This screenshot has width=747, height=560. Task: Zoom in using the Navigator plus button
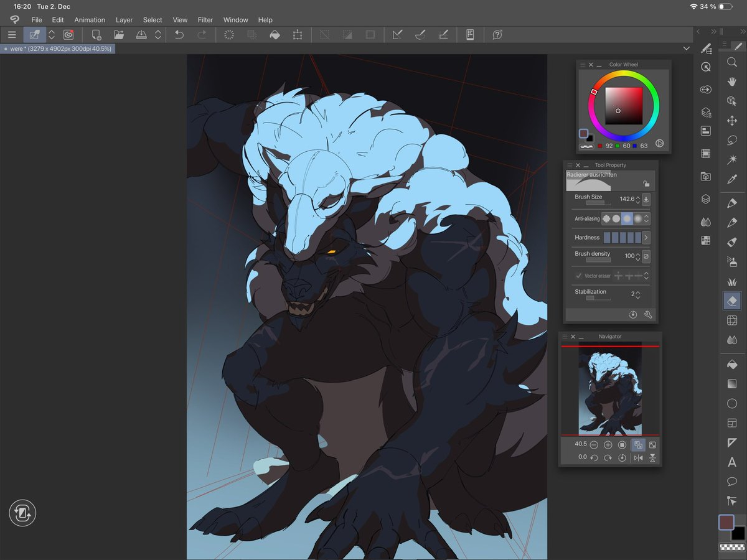(x=608, y=444)
